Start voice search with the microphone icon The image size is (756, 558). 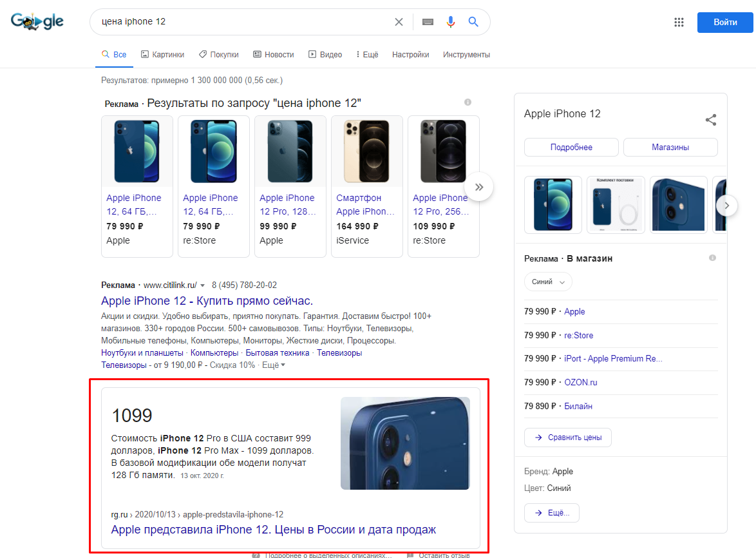click(x=450, y=21)
